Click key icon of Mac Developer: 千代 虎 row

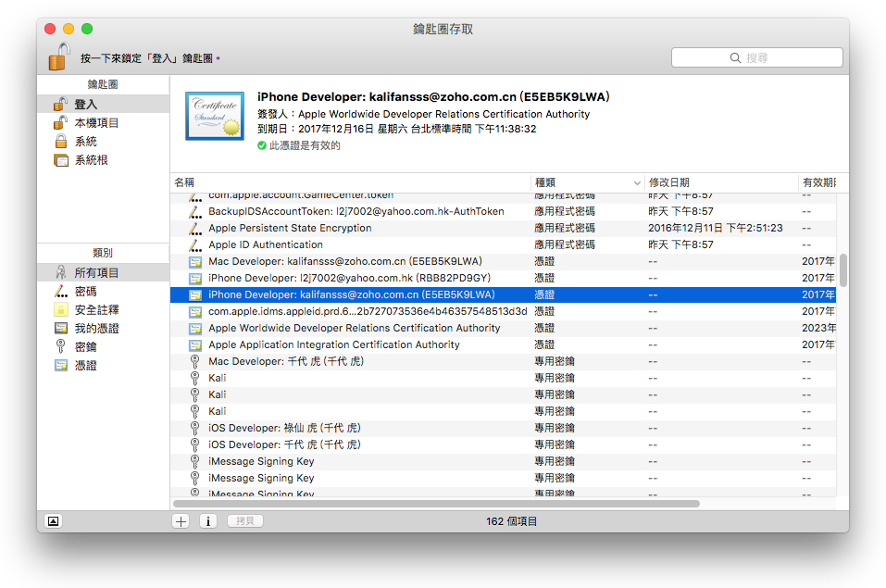195,361
